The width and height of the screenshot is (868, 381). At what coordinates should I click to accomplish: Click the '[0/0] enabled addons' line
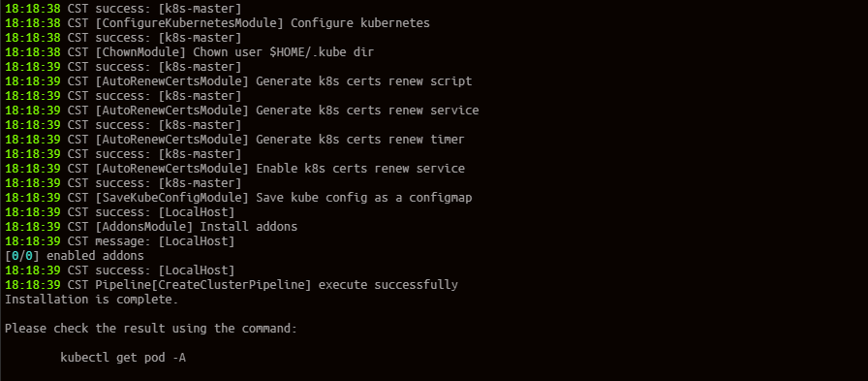(75, 256)
